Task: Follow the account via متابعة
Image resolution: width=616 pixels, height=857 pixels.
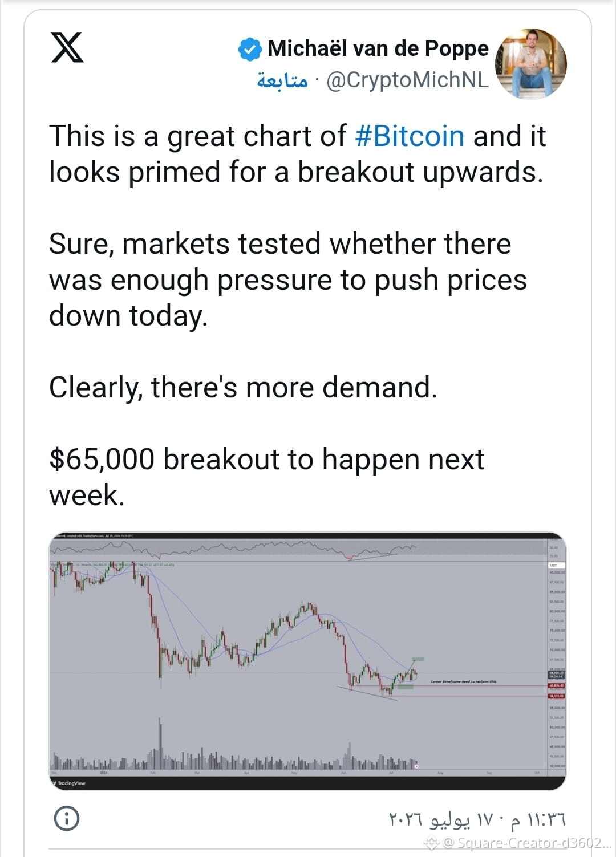Action: (282, 80)
